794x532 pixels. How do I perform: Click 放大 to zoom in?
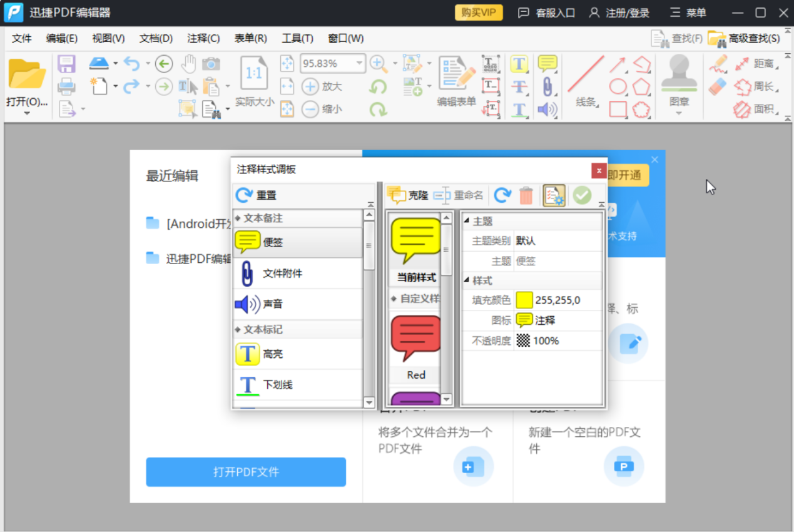tap(322, 86)
